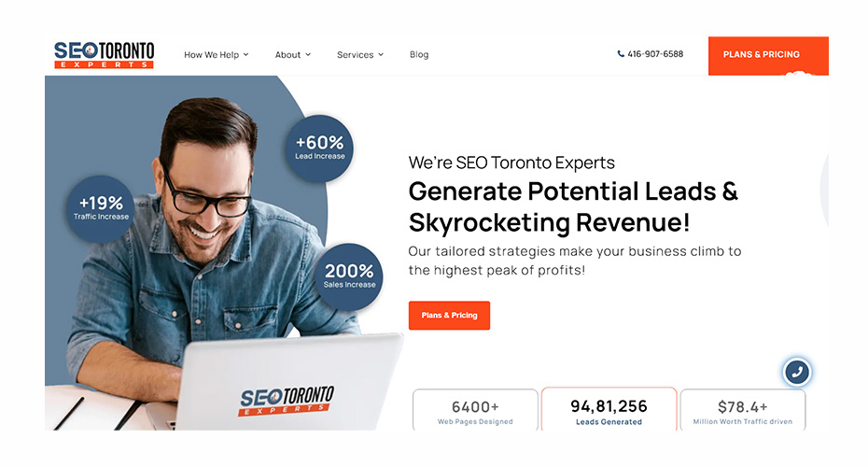Select the $78.4+ Million Worth Traffic card
Viewport: 868px width, 467px height.
pyautogui.click(x=743, y=410)
